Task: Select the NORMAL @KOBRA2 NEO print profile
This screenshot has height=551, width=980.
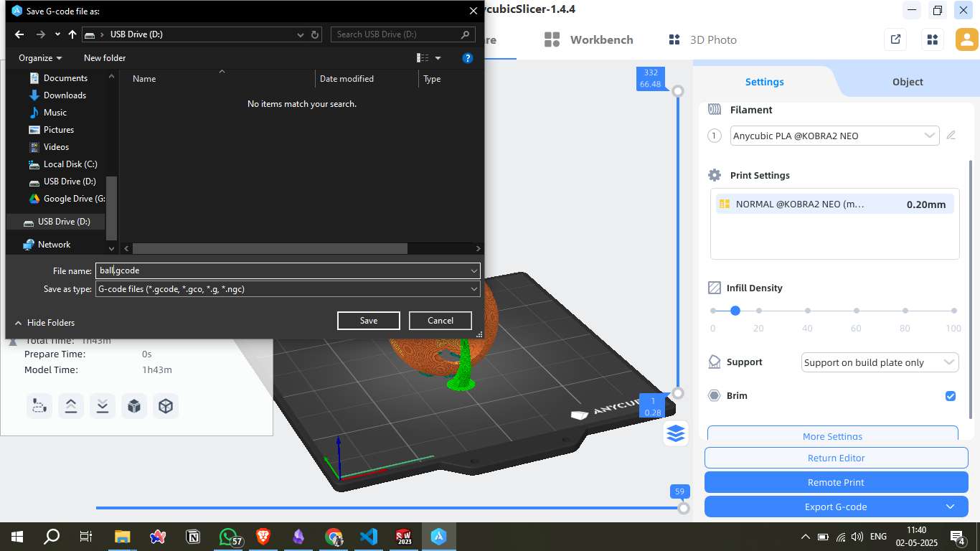Action: coord(834,204)
